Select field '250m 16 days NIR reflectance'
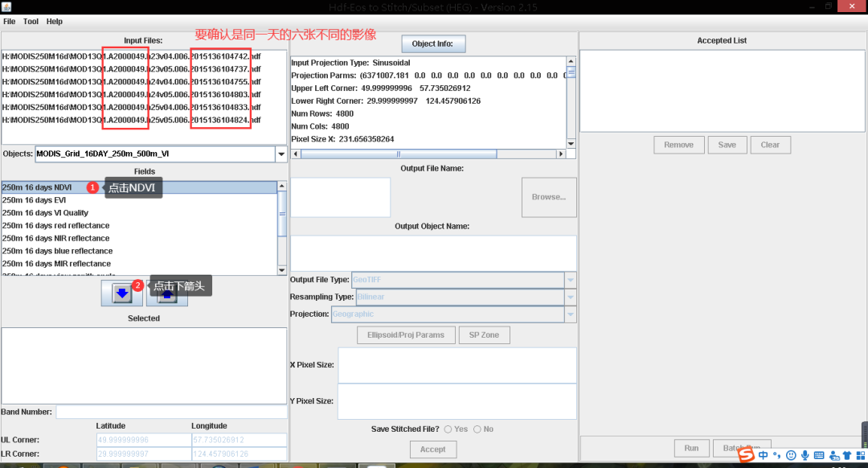This screenshot has height=468, width=868. coord(139,238)
